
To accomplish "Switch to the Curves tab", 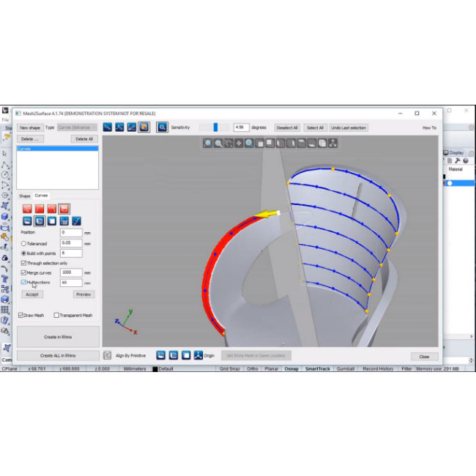I will pos(41,196).
